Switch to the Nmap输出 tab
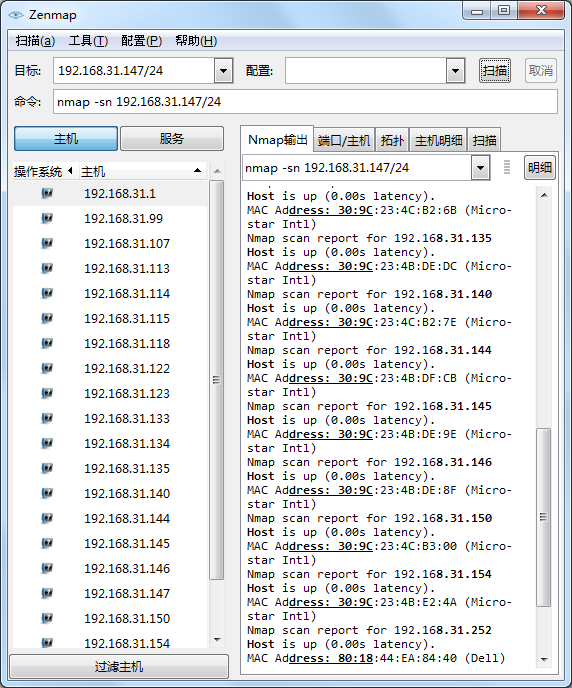The height and width of the screenshot is (688, 572). (277, 140)
